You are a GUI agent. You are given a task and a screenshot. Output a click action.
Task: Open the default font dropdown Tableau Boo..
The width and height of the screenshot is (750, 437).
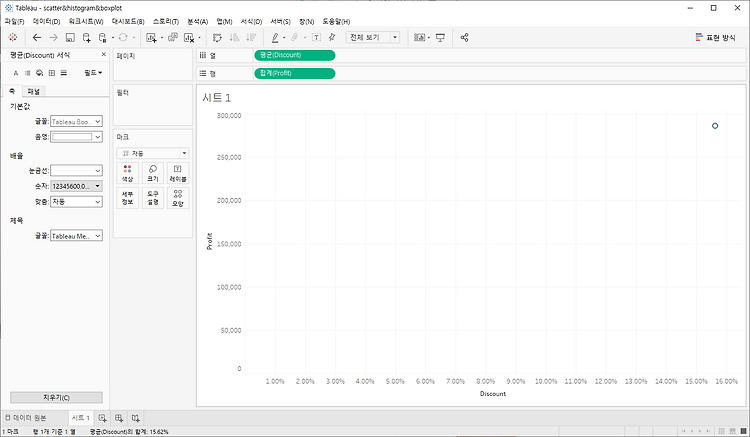tap(76, 121)
